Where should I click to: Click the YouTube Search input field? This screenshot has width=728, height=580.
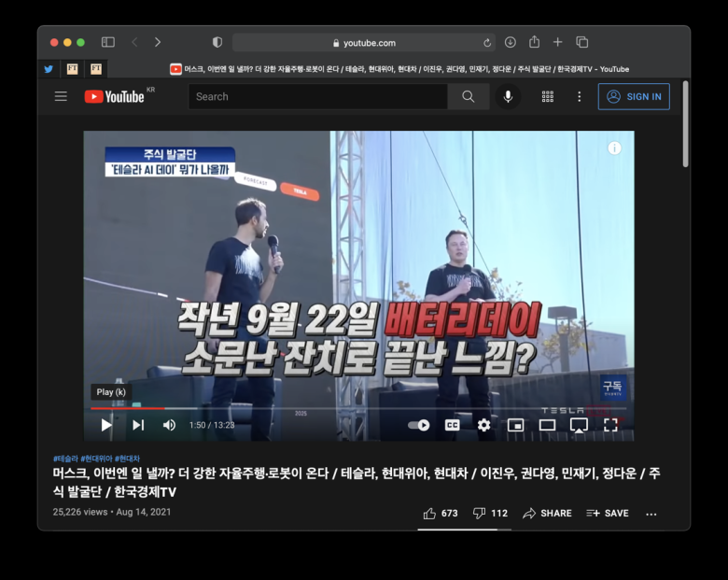(x=318, y=97)
